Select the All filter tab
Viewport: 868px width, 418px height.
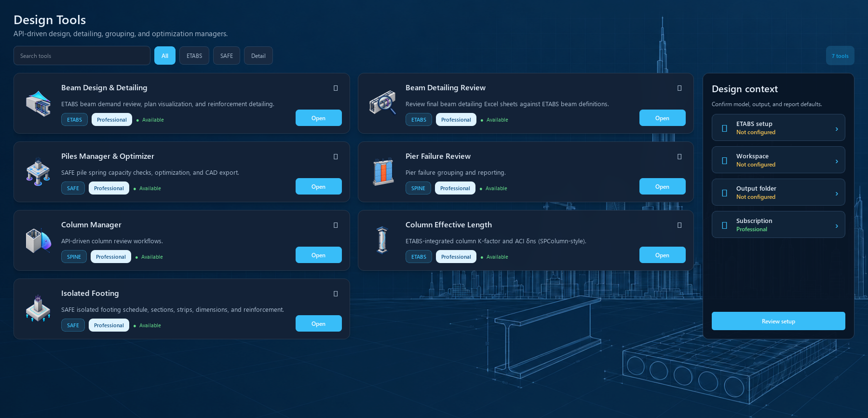point(165,56)
